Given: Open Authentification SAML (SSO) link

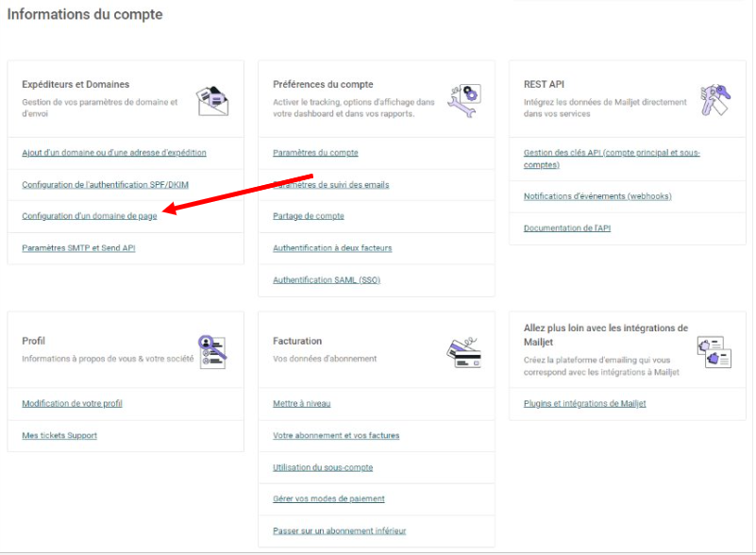Looking at the screenshot, I should point(327,279).
